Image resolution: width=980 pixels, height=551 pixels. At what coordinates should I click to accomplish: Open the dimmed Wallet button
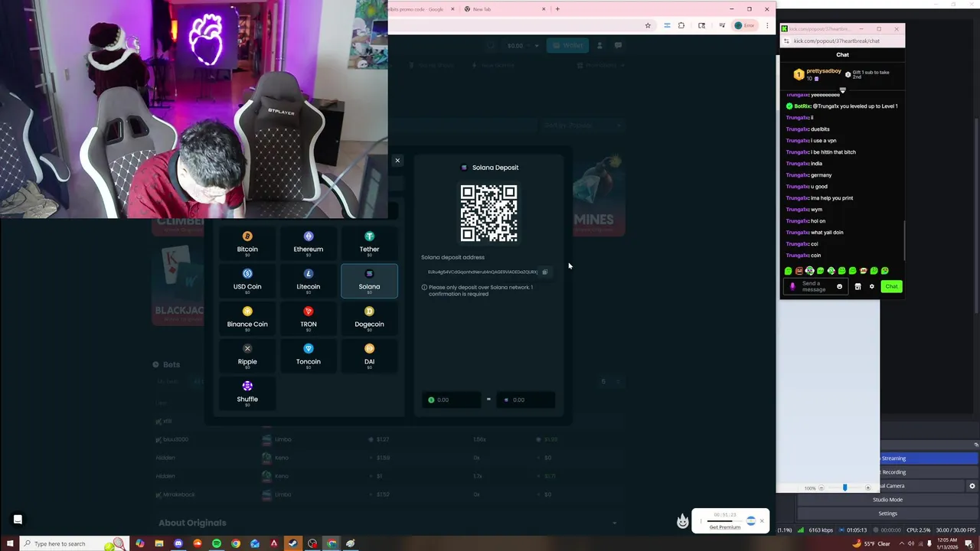(x=567, y=45)
